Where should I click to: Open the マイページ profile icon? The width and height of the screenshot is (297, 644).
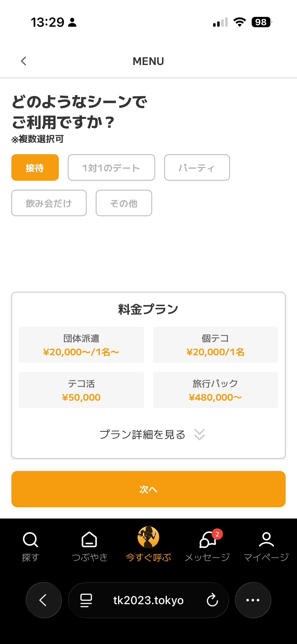(266, 540)
